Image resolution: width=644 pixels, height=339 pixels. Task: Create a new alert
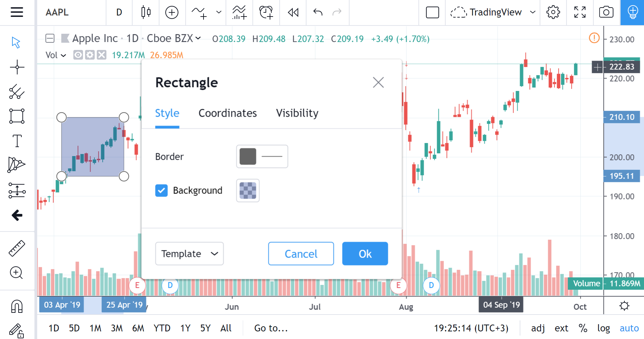click(266, 12)
